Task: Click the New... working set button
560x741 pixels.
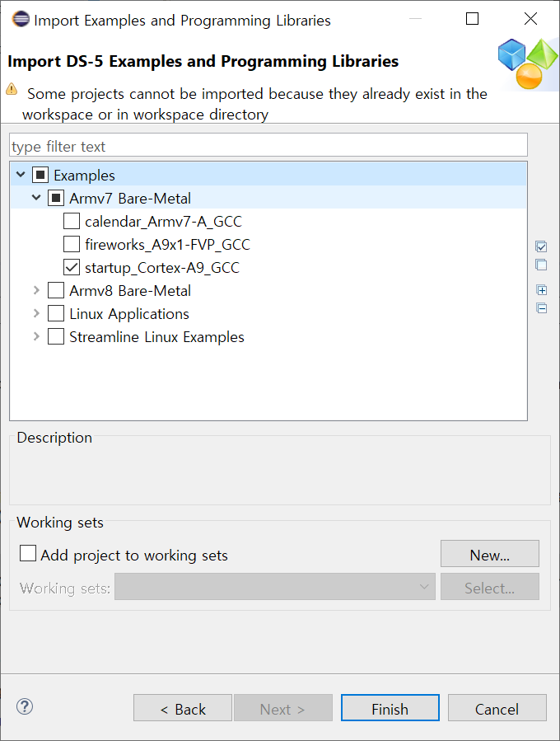Action: tap(490, 554)
